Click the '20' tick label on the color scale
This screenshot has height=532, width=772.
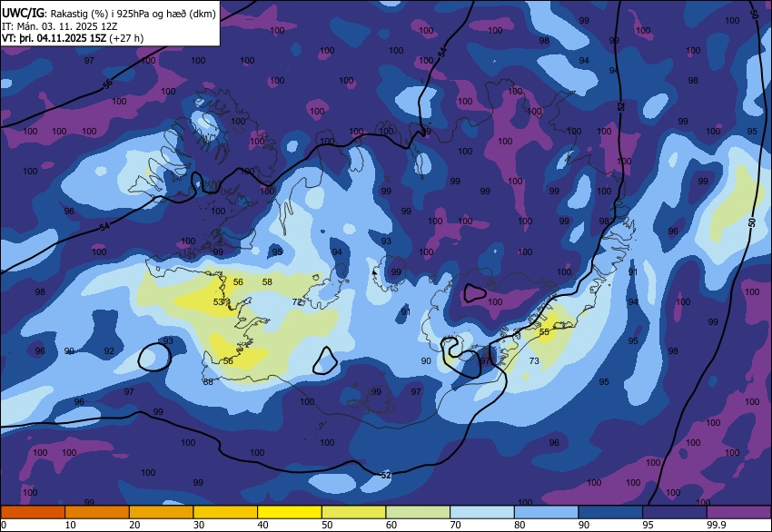(x=134, y=525)
